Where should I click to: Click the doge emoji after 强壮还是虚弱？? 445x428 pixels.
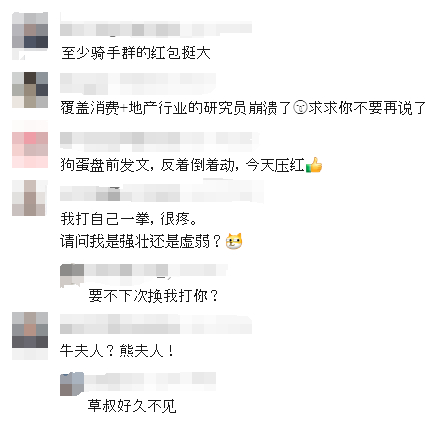pyautogui.click(x=234, y=241)
